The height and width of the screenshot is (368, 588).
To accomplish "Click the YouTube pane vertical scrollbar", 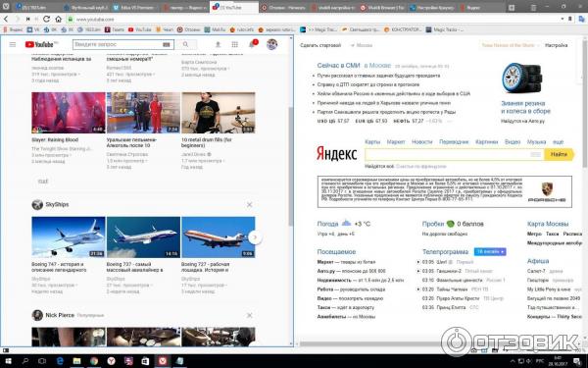I will point(291,167).
